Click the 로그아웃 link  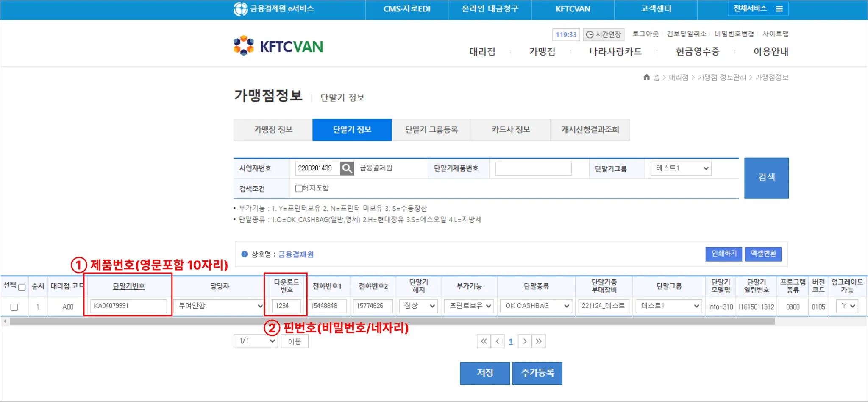click(x=645, y=34)
